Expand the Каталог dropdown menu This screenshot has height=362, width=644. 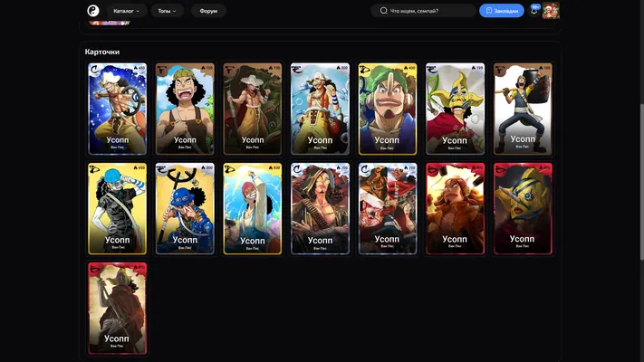pos(127,11)
